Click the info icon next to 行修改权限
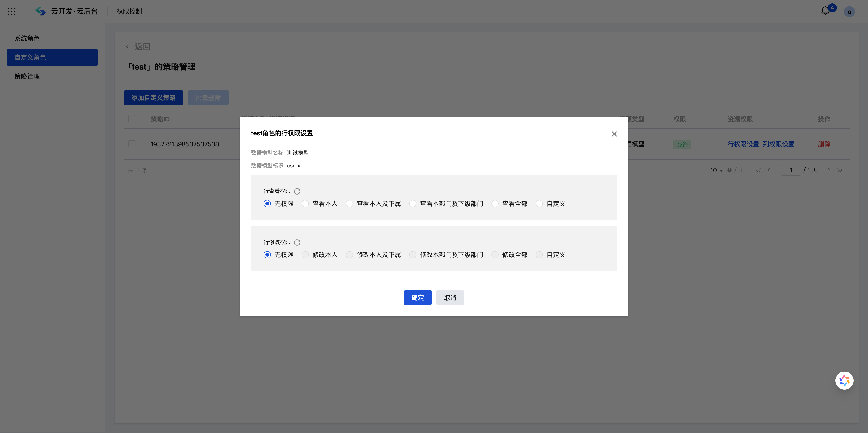 tap(297, 242)
